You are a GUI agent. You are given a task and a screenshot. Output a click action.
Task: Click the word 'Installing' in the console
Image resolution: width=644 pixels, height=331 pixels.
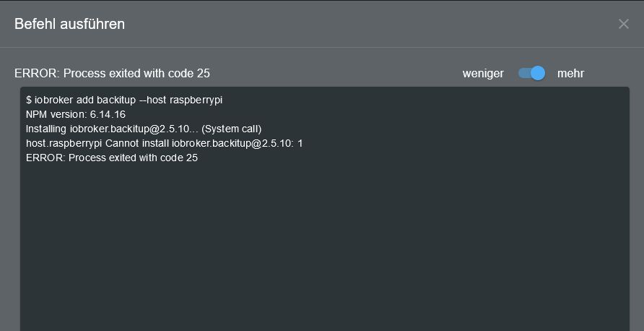tap(46, 129)
